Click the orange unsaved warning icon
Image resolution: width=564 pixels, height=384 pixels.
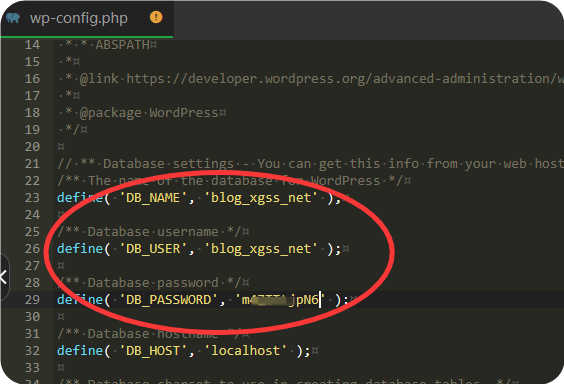156,17
